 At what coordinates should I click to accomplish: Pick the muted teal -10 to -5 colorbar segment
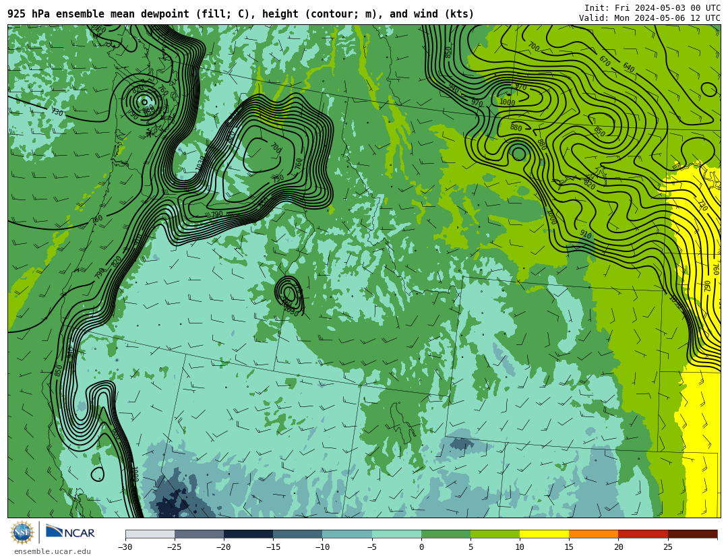point(347,534)
